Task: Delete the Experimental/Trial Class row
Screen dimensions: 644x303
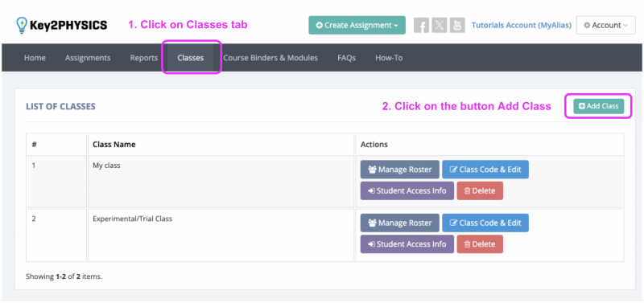Action: [480, 244]
